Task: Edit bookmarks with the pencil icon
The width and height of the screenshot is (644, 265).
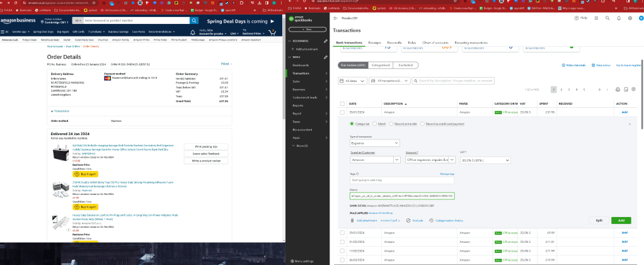Action: click(x=325, y=41)
